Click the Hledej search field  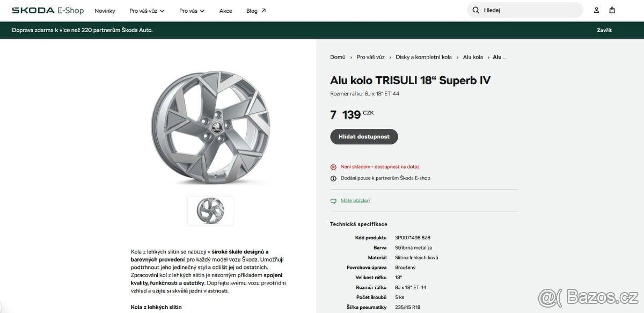coord(525,10)
